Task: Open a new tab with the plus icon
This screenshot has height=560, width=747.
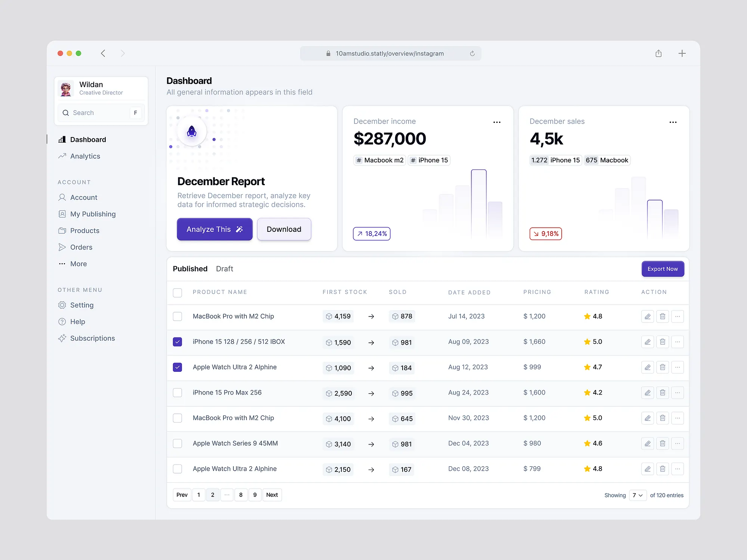Action: point(682,53)
